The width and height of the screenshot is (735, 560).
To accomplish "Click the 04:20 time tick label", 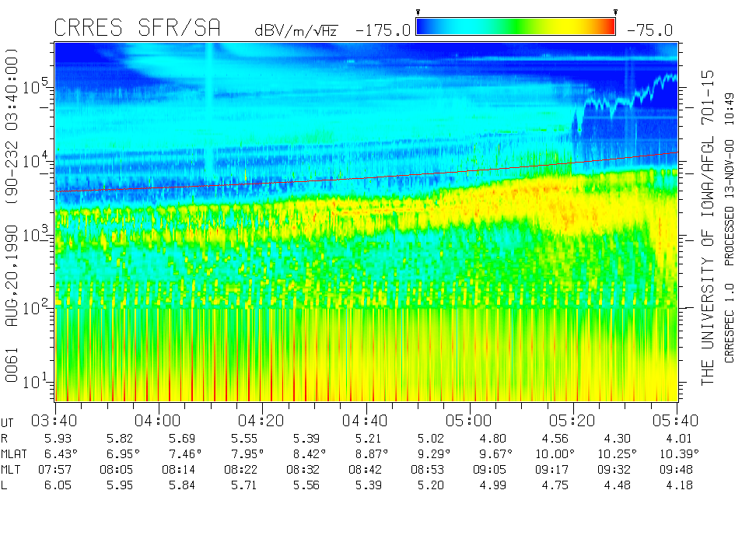I will pyautogui.click(x=261, y=421).
